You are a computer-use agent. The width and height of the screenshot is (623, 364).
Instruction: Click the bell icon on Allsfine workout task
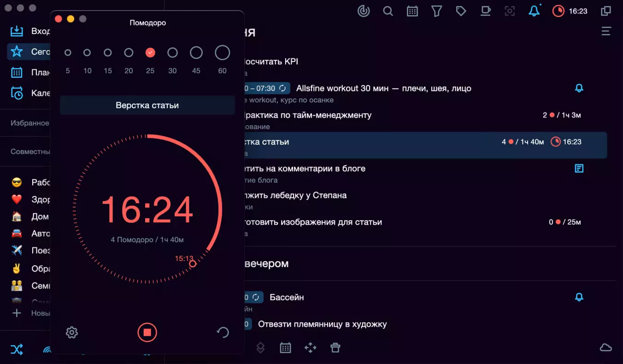pyautogui.click(x=579, y=88)
